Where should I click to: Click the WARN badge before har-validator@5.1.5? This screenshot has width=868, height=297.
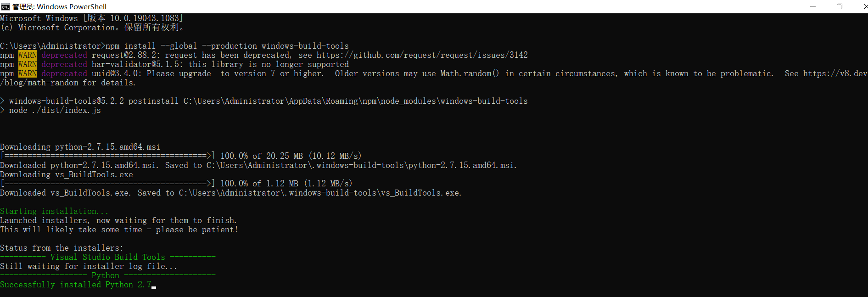pyautogui.click(x=28, y=64)
